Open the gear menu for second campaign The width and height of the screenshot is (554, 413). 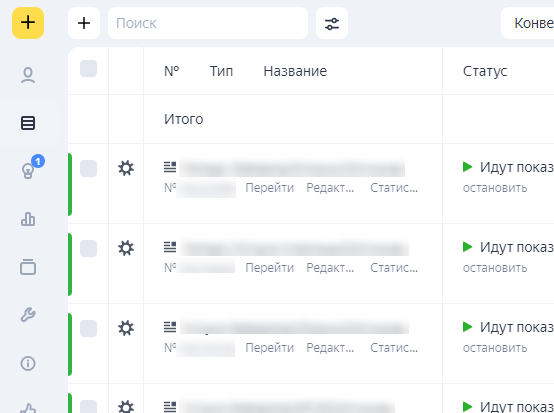(126, 248)
